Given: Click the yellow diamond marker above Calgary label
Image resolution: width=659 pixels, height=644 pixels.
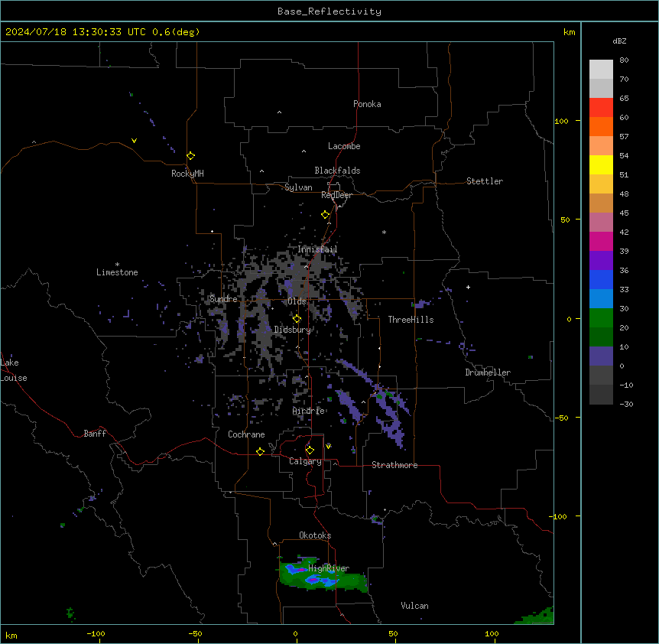Looking at the screenshot, I should tap(310, 450).
